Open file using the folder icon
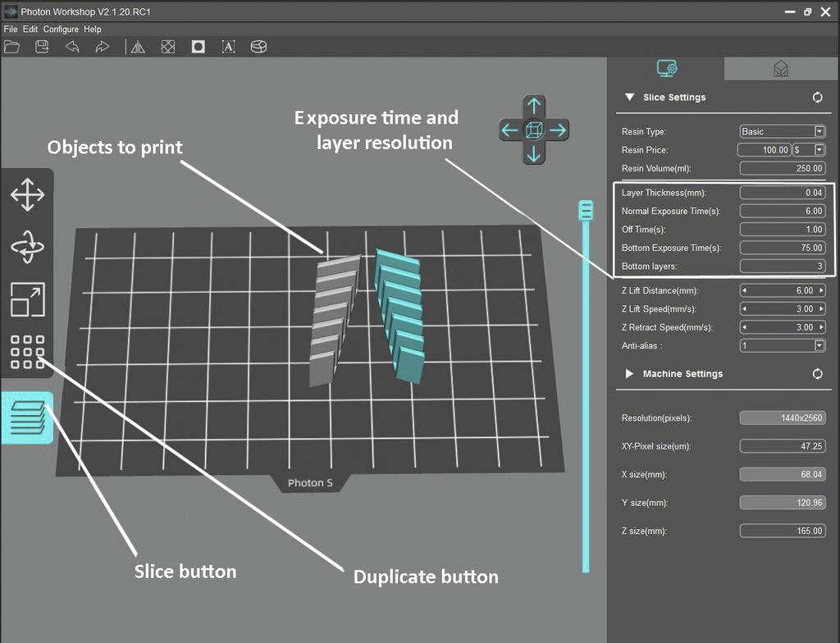Viewport: 840px width, 643px height. click(11, 47)
